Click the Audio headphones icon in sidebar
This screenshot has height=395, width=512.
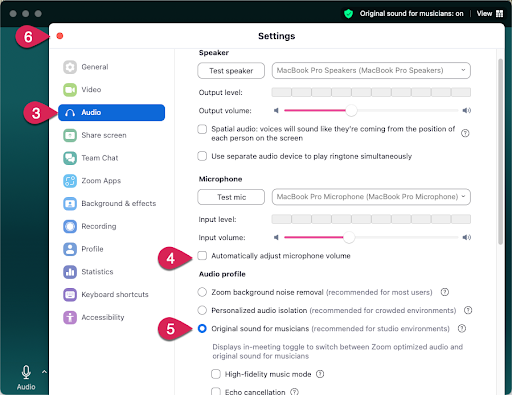point(70,113)
